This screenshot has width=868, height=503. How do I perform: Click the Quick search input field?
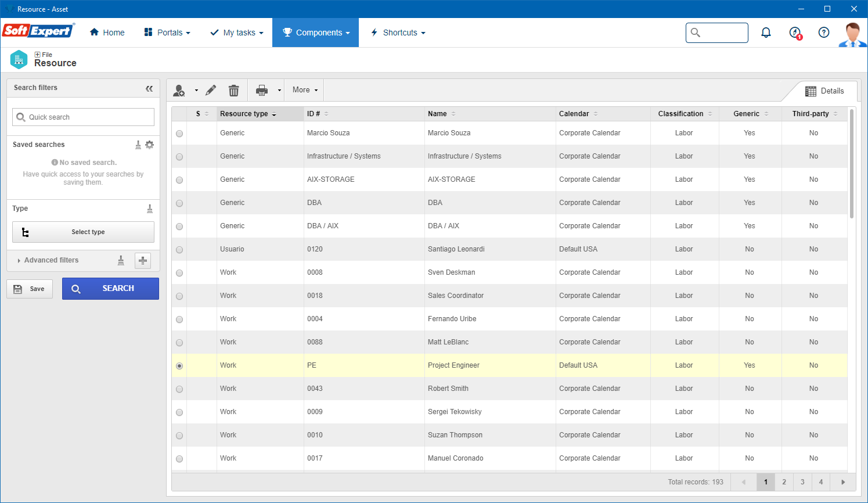coord(83,117)
